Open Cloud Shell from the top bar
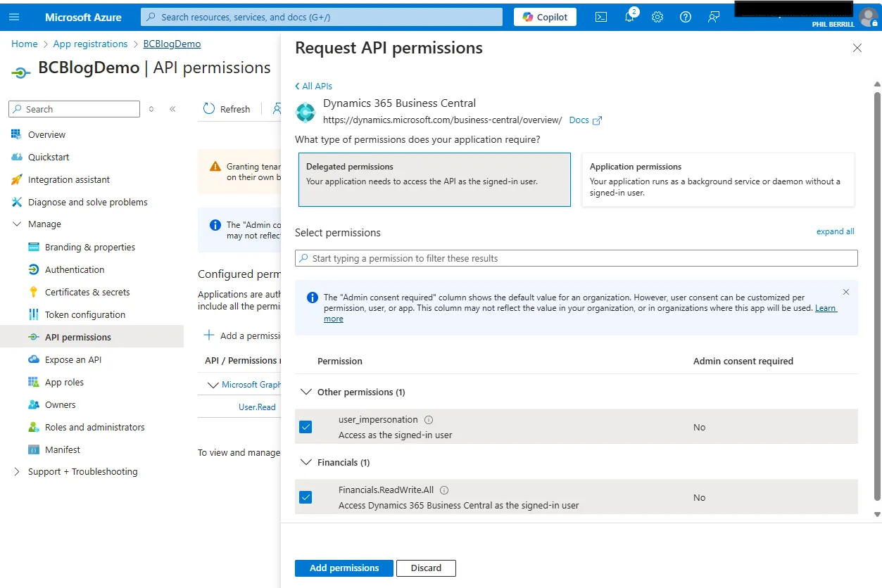This screenshot has width=882, height=588. pos(600,17)
